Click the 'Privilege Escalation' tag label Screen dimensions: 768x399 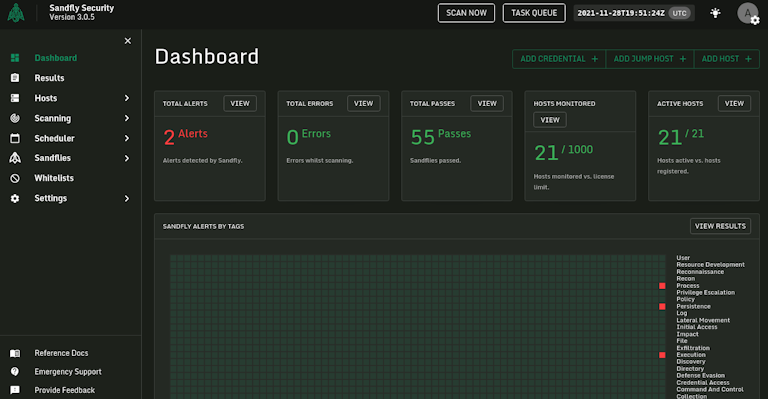(705, 293)
